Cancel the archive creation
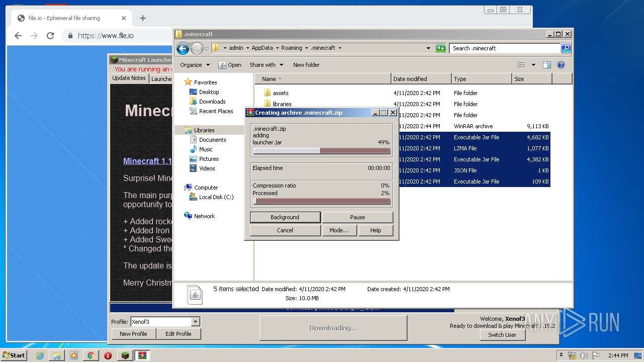This screenshot has width=644, height=362. [x=285, y=230]
